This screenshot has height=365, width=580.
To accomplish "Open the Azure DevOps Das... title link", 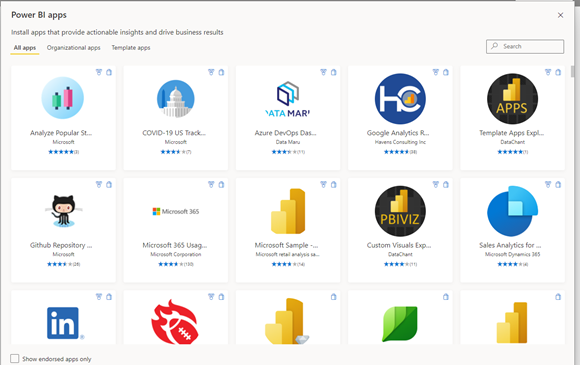I will click(x=286, y=133).
